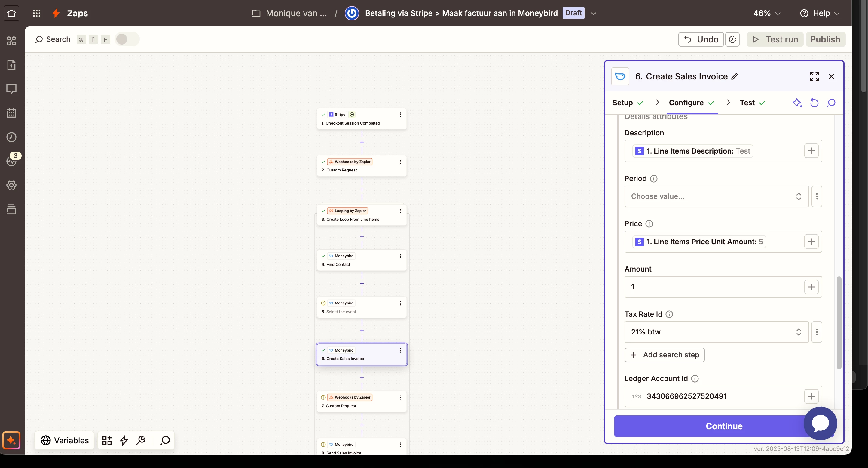The height and width of the screenshot is (468, 868).
Task: Add a step below Stripe step 1
Action: point(362,142)
